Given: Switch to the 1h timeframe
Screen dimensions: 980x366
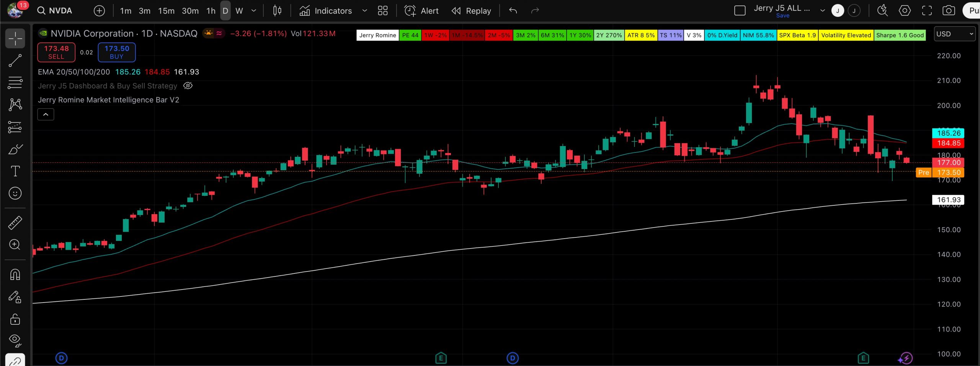Looking at the screenshot, I should 211,11.
